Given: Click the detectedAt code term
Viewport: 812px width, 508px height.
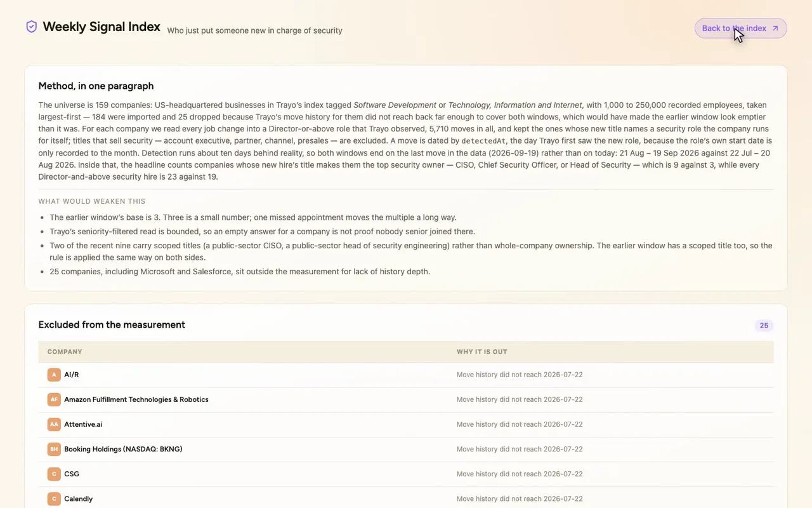Looking at the screenshot, I should click(x=483, y=141).
